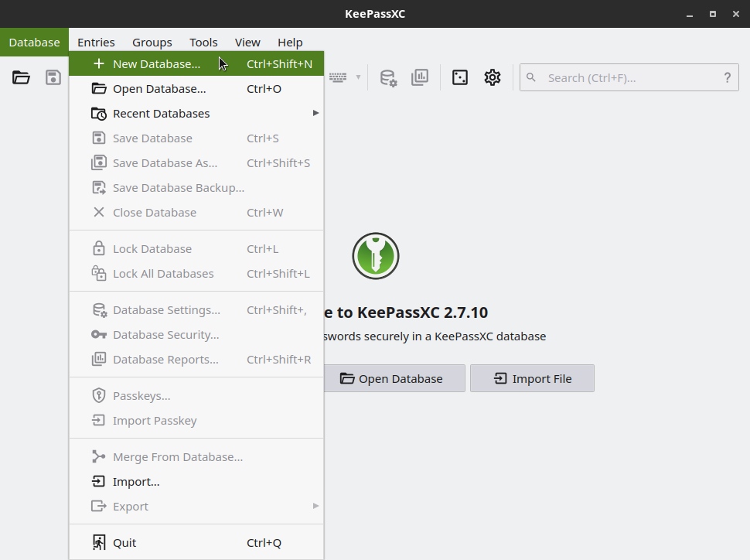Open the dropdown arrow beside the keyboard icon
750x560 pixels.
pyautogui.click(x=358, y=77)
